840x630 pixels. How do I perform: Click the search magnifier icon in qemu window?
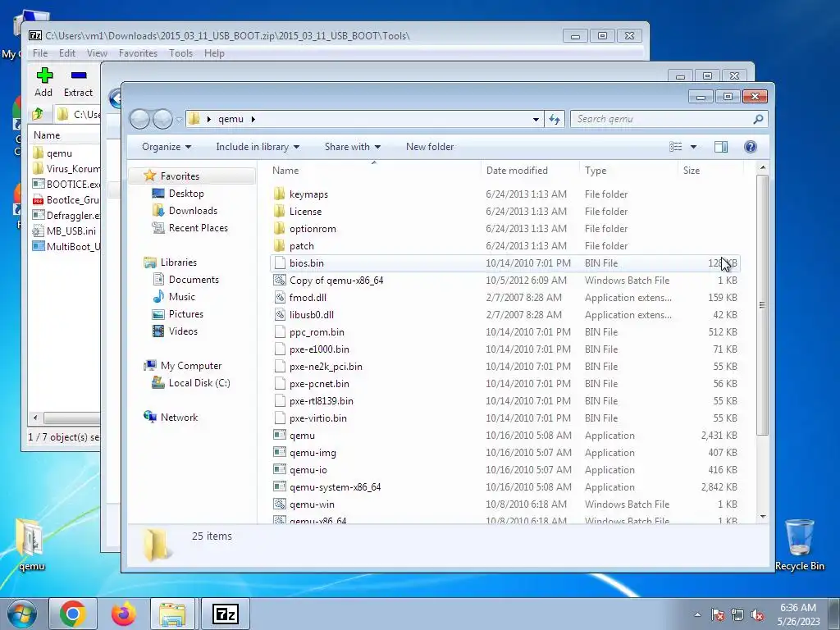click(757, 119)
